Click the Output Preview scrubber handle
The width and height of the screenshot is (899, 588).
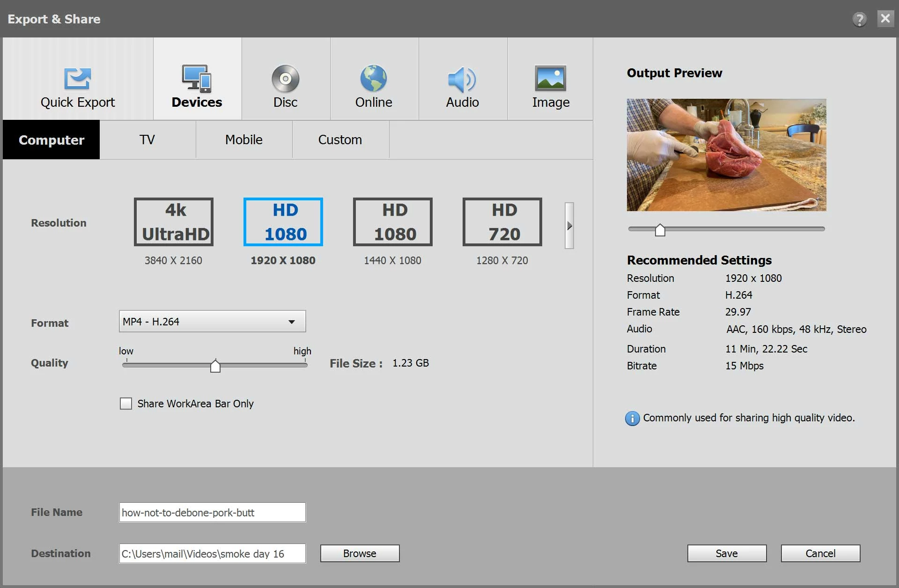[x=660, y=230]
